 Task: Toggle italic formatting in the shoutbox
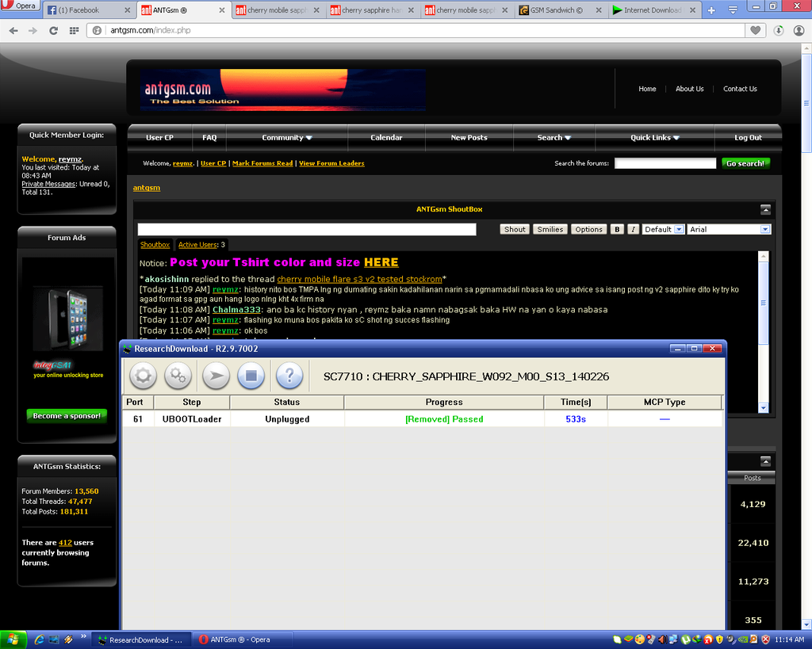tap(634, 229)
